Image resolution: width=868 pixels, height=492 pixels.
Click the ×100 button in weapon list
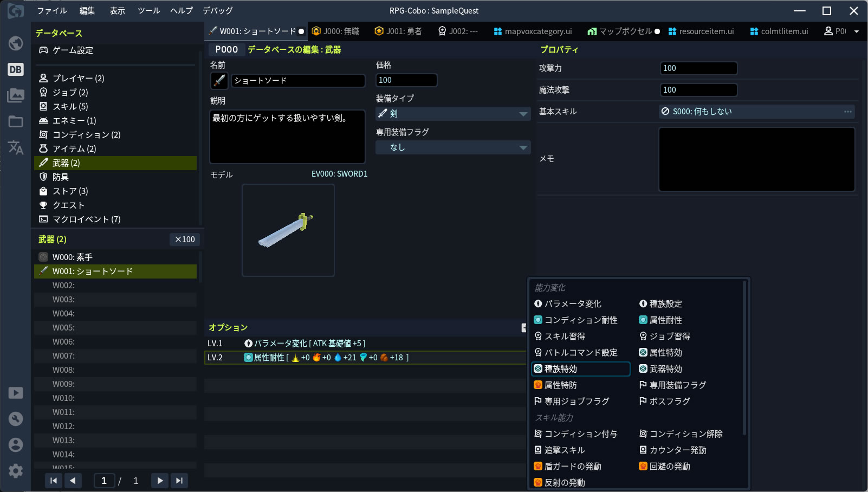(185, 239)
